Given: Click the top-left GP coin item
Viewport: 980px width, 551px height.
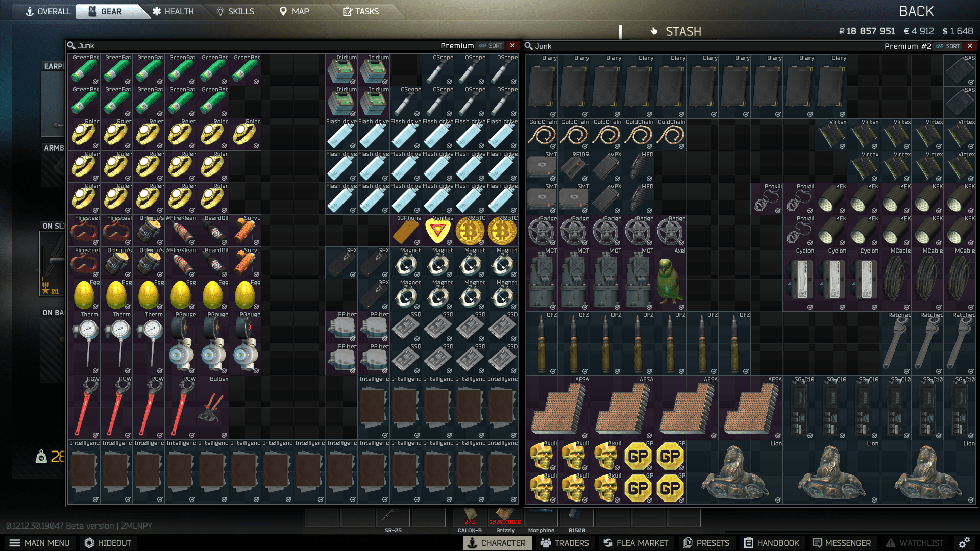Looking at the screenshot, I should [x=638, y=456].
